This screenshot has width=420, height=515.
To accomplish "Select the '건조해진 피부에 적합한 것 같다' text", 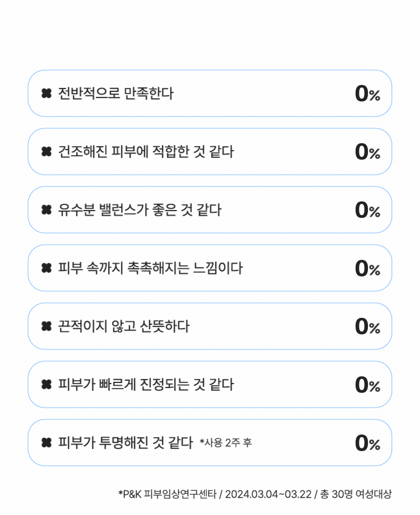I will coord(146,152).
